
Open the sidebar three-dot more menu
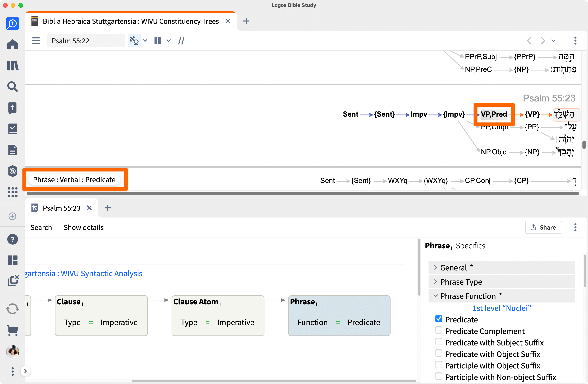(x=13, y=371)
